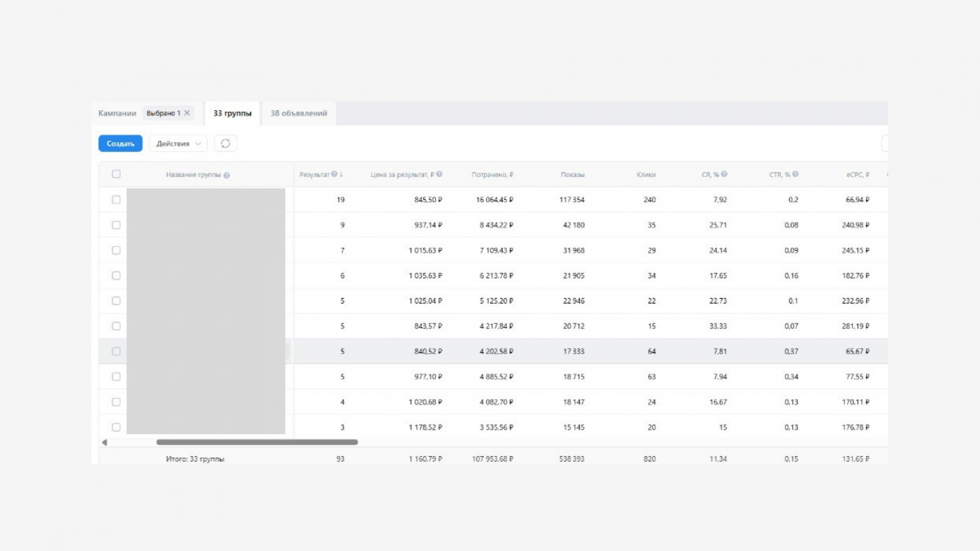
Task: Sort by the 'Потрачено, ₽' column header
Action: (x=492, y=174)
